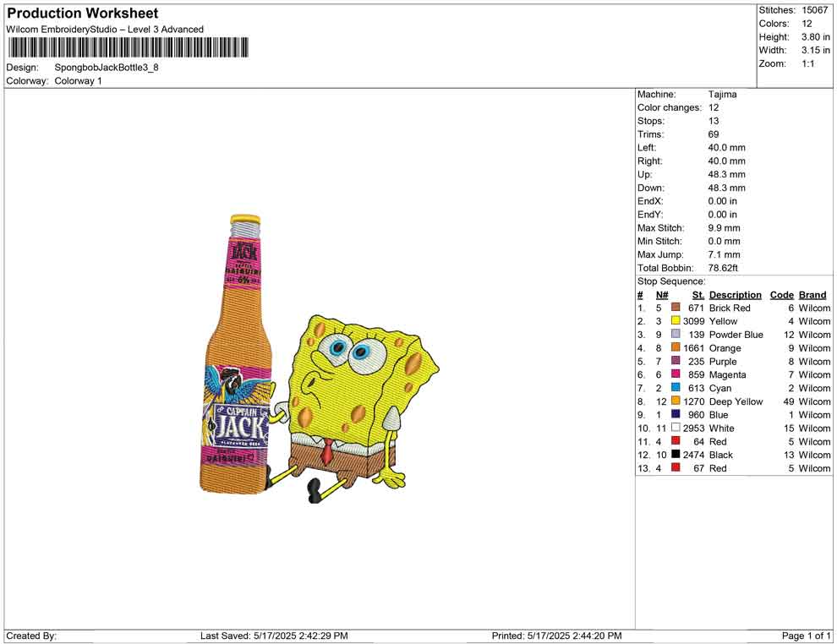Click 'Wilcom EmbroideryStudio – Level 3 Advanced' text
837x644 pixels.
tap(105, 30)
